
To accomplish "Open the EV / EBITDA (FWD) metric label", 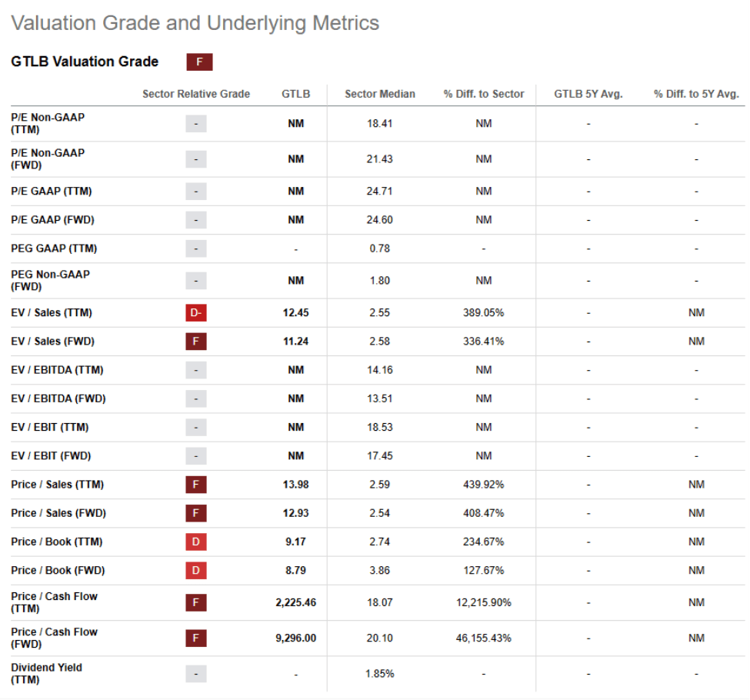I will 58,398.
